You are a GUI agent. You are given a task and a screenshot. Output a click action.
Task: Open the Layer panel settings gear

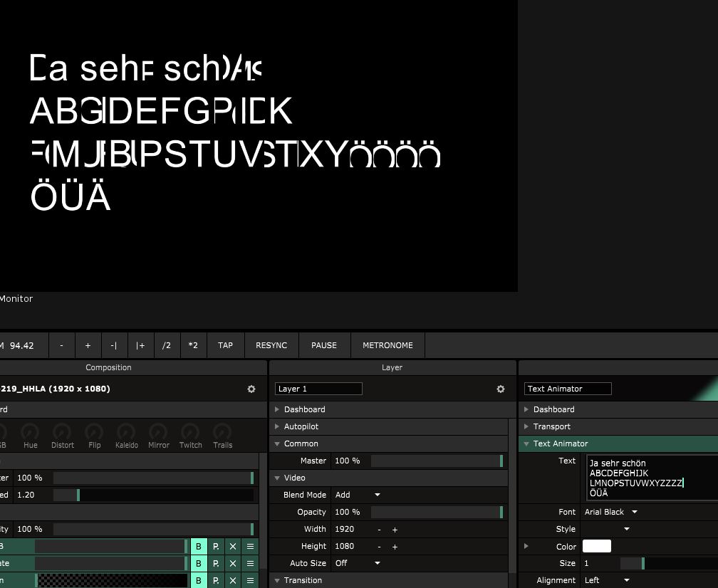click(x=501, y=389)
